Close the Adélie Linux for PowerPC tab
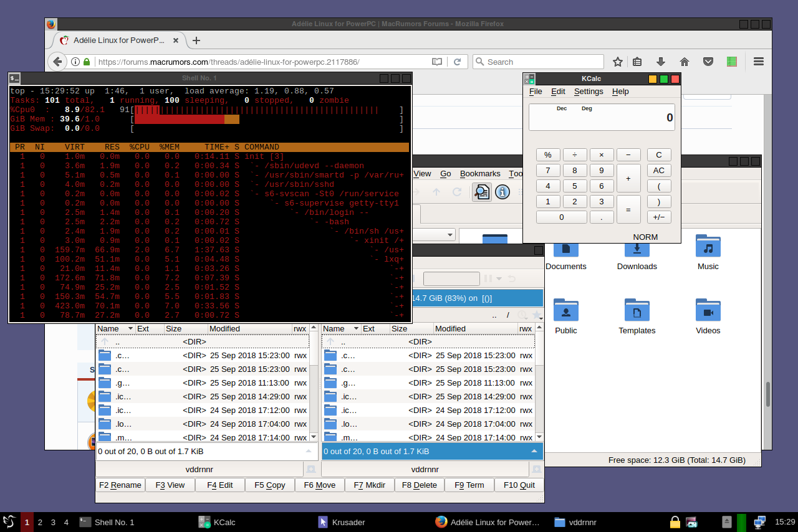This screenshot has width=798, height=532. pos(176,40)
